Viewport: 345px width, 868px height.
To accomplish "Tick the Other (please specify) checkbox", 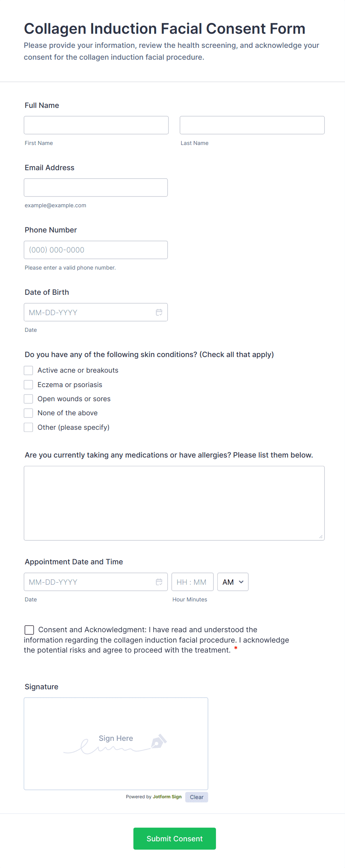I will (x=29, y=428).
